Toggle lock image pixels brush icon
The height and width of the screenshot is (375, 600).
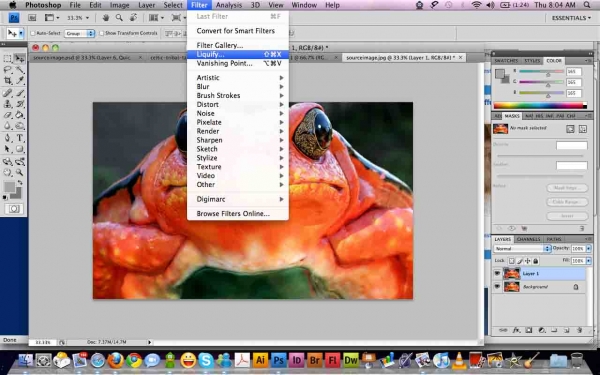(520, 261)
